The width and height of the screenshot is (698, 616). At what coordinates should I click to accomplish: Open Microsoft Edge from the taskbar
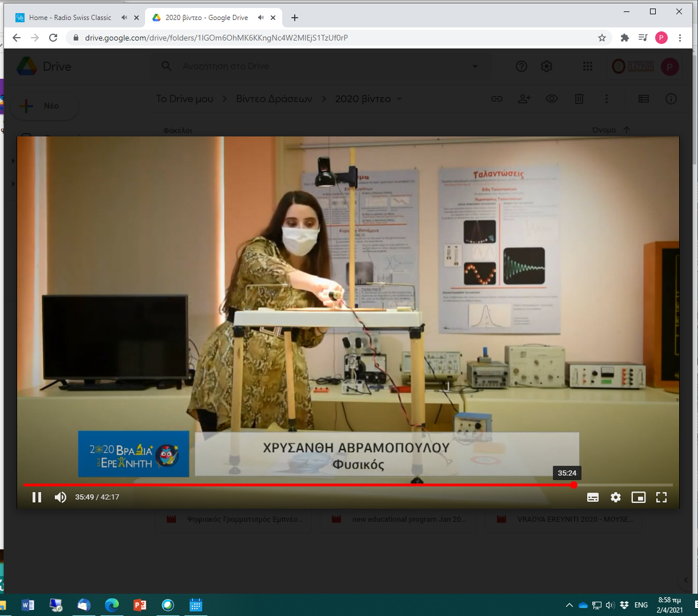point(112,605)
